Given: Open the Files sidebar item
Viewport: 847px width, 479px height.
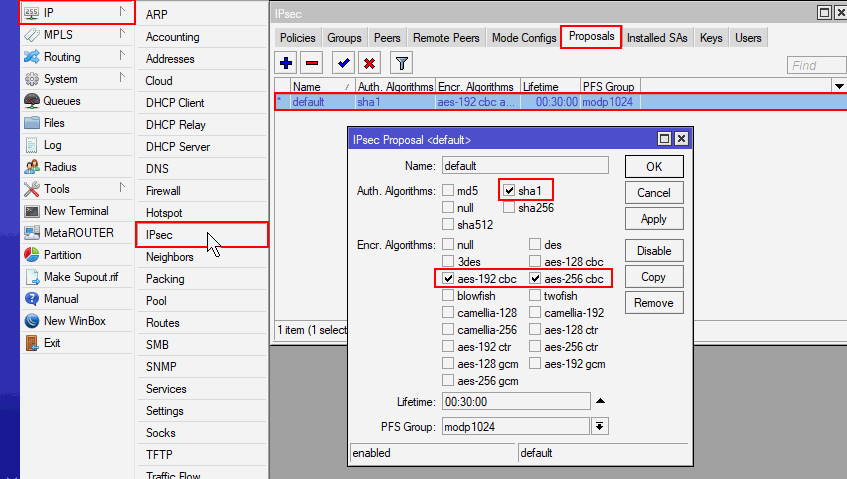Looking at the screenshot, I should click(x=54, y=123).
